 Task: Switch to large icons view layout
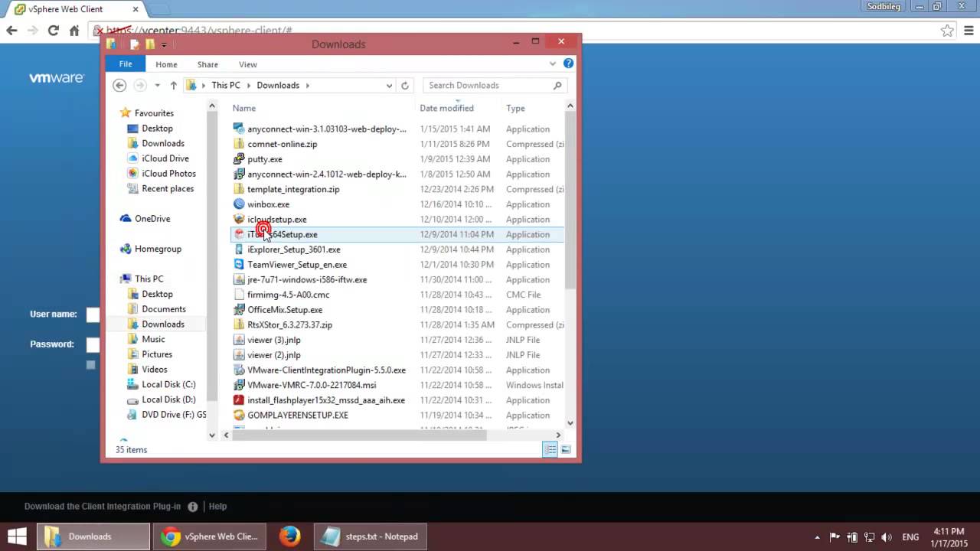point(566,449)
